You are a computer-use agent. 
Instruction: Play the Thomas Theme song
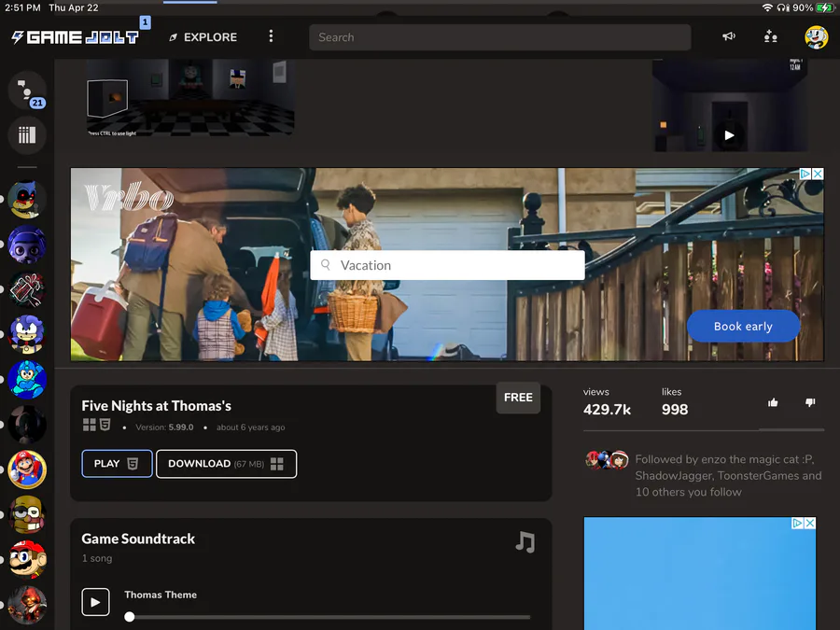click(x=95, y=602)
